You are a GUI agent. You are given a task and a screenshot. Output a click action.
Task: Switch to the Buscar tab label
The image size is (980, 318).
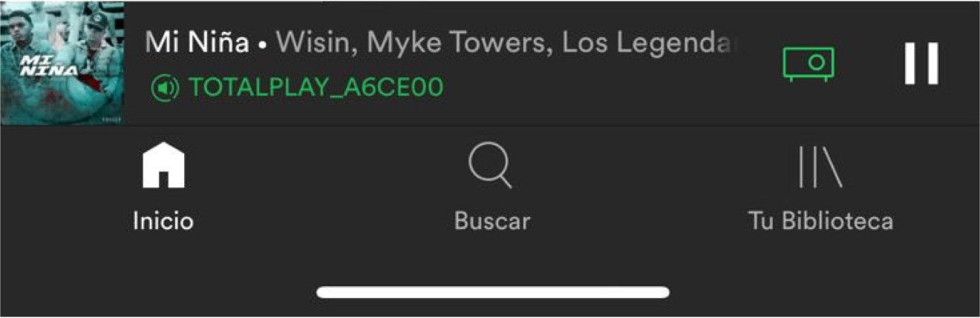(x=492, y=221)
